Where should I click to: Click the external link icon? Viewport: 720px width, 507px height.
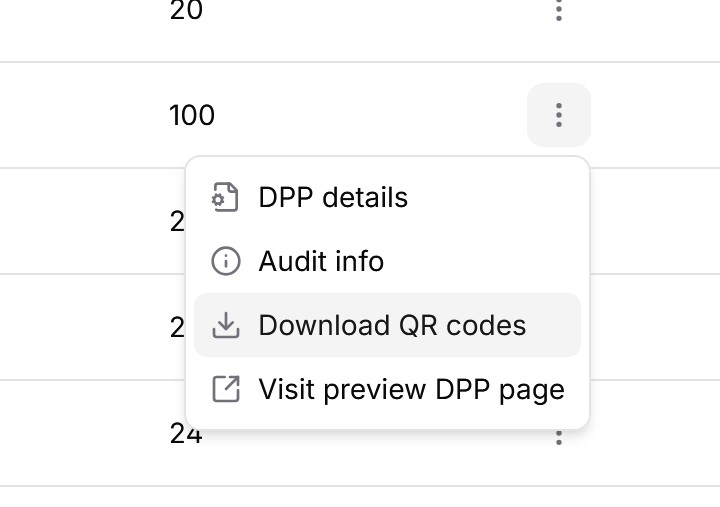click(226, 389)
